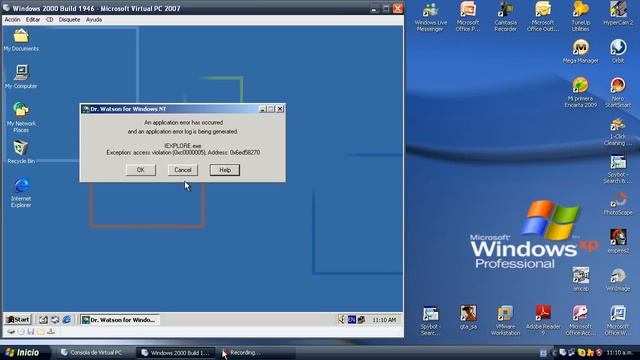Open Mi primera Encarta 2009 shortcut
The width and height of the screenshot is (640, 360).
(580, 92)
